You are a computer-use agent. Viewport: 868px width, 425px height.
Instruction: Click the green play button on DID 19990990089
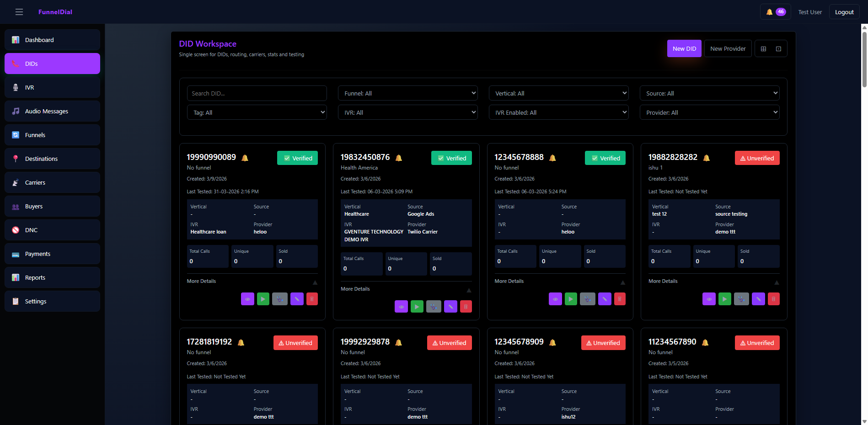click(x=263, y=299)
